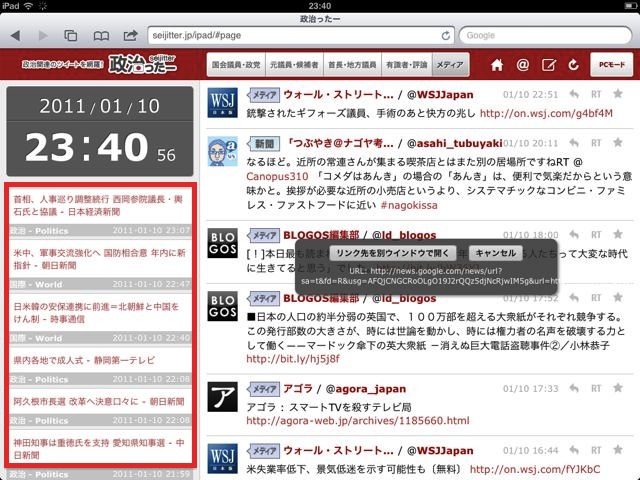Tap BLOGOS avatar on the 17:52 tweet
The image size is (640, 480).
coord(222,306)
